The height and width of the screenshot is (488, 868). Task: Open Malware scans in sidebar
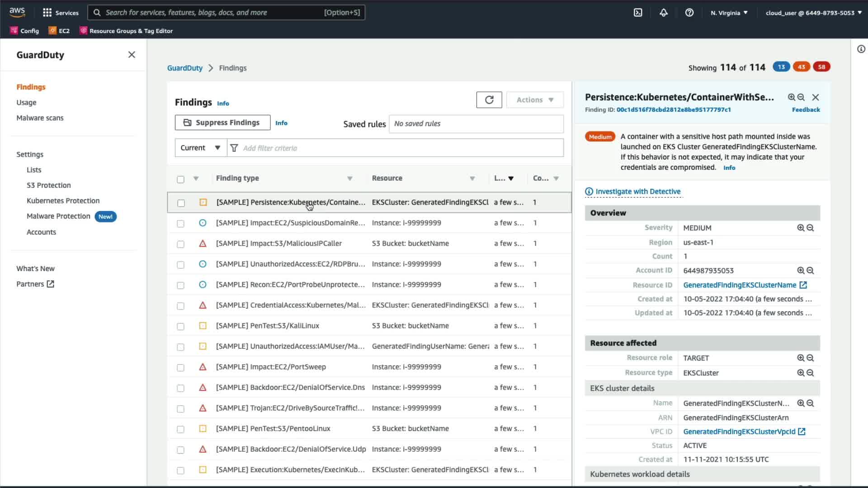(x=40, y=118)
